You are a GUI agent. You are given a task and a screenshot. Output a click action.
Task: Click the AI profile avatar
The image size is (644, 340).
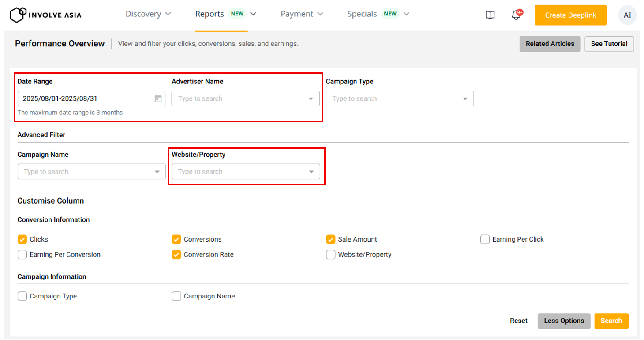(627, 15)
